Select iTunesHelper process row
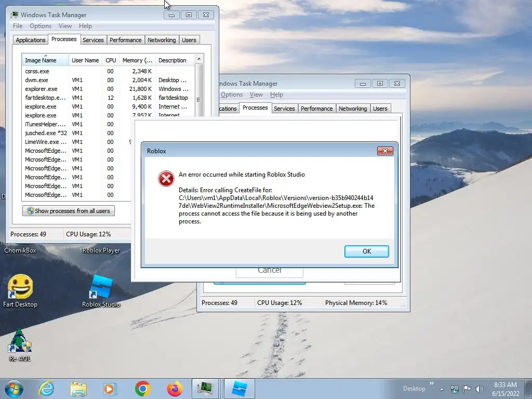The width and height of the screenshot is (532, 399). 77,124
